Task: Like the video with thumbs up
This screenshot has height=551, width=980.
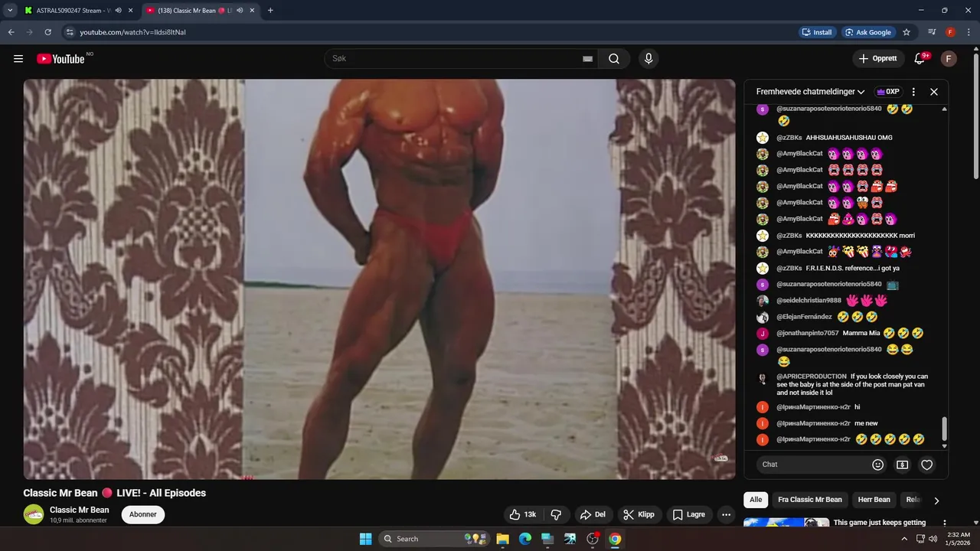Action: (522, 514)
